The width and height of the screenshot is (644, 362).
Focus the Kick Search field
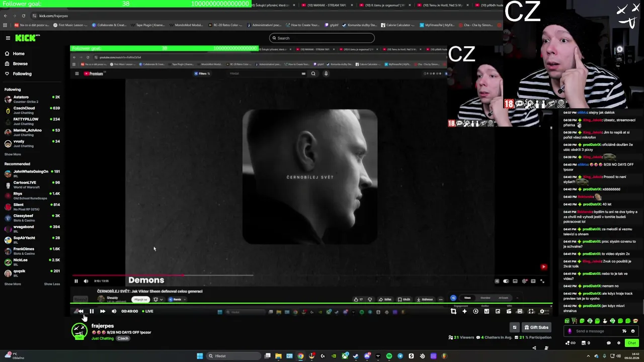322,38
